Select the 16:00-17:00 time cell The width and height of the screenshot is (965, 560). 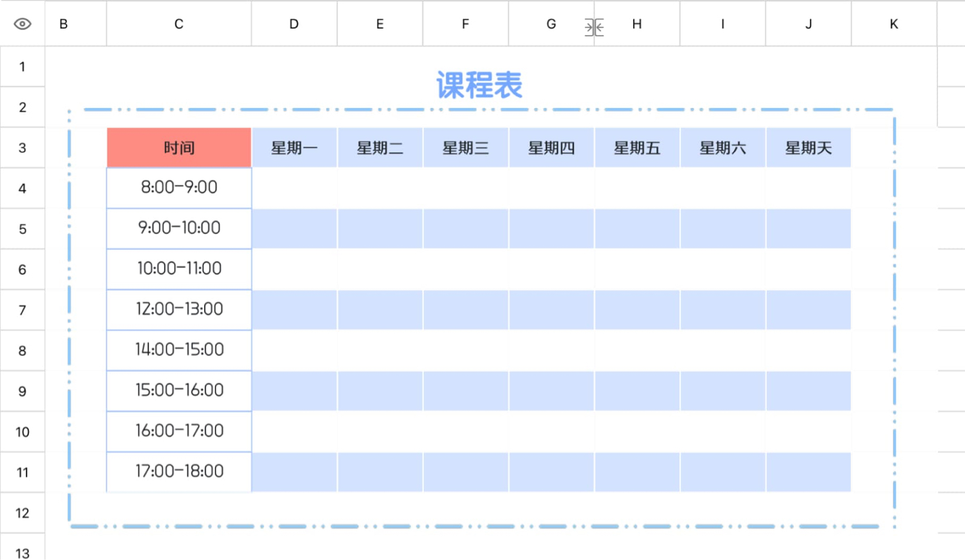pos(179,432)
